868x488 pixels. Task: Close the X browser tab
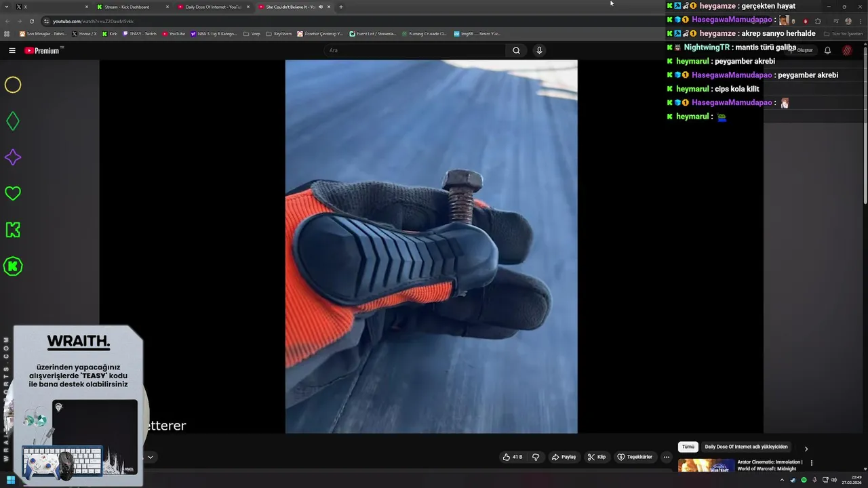[x=86, y=7]
